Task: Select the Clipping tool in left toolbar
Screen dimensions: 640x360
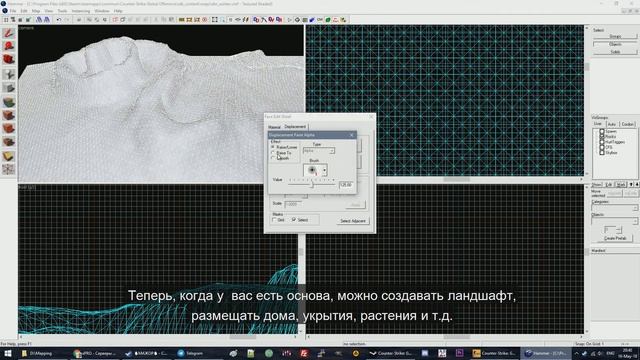Action: pyautogui.click(x=9, y=156)
